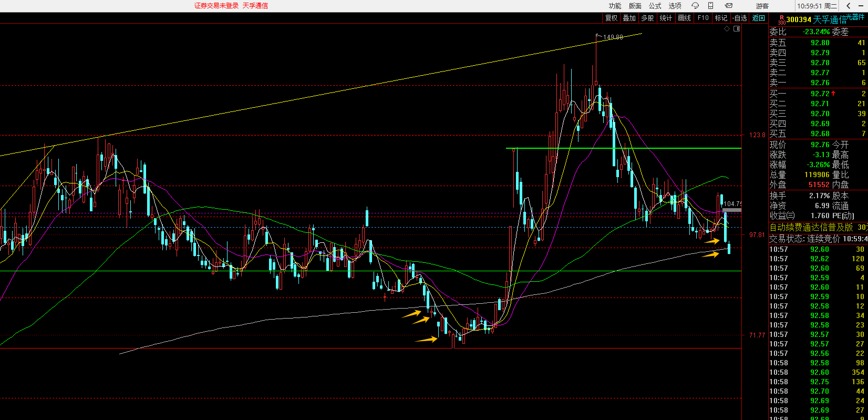Click the 标记 toolbar button

[721, 18]
